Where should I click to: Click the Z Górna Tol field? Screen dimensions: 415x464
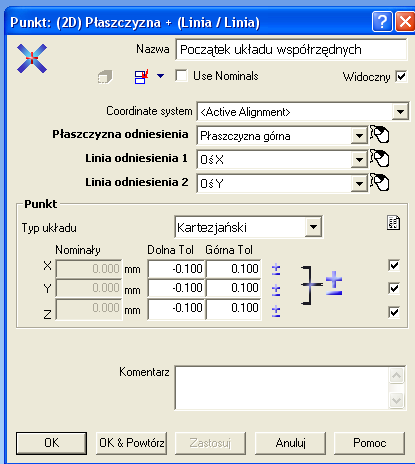(x=234, y=308)
